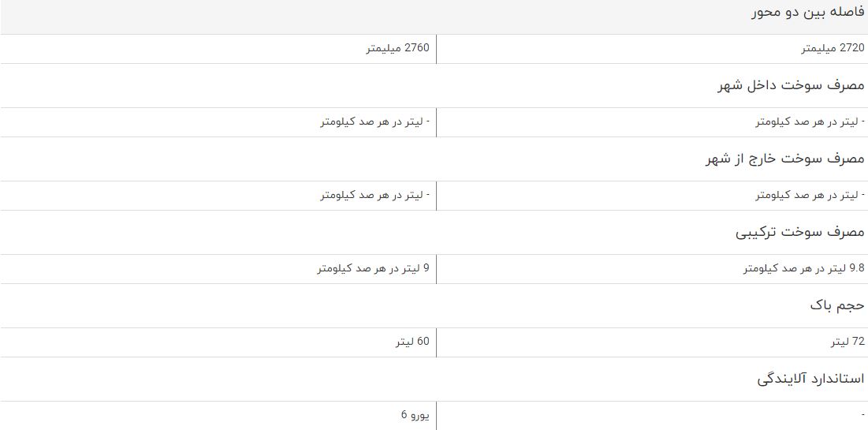This screenshot has width=868, height=430.
Task: Select the 2760 میلیمتر wheelbase value
Action: coord(397,48)
